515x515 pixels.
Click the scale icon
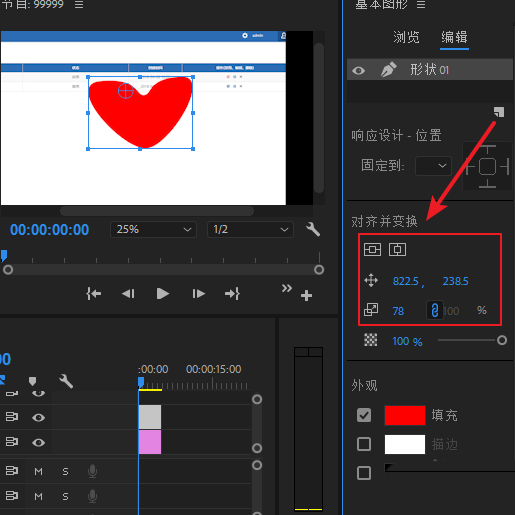[x=371, y=310]
